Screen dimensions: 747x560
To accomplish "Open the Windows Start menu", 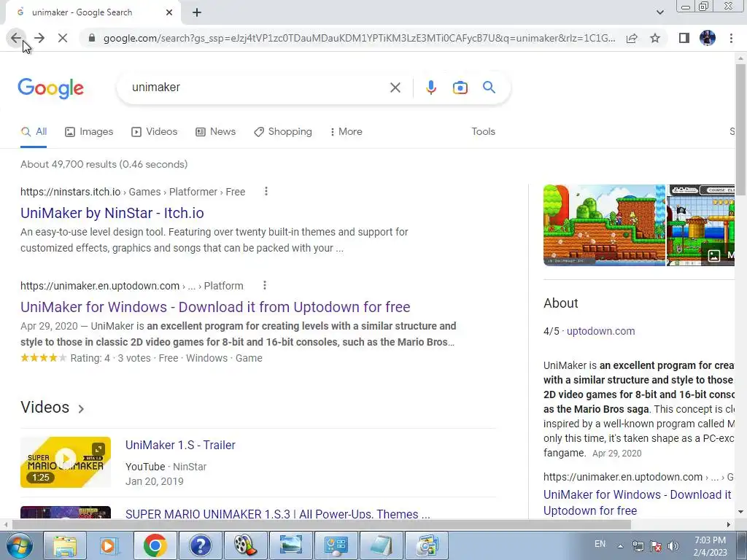I will coord(19,545).
